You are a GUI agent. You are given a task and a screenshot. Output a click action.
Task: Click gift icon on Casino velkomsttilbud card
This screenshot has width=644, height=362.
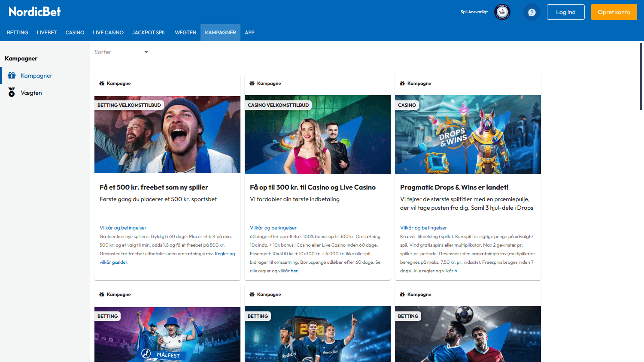click(x=252, y=83)
